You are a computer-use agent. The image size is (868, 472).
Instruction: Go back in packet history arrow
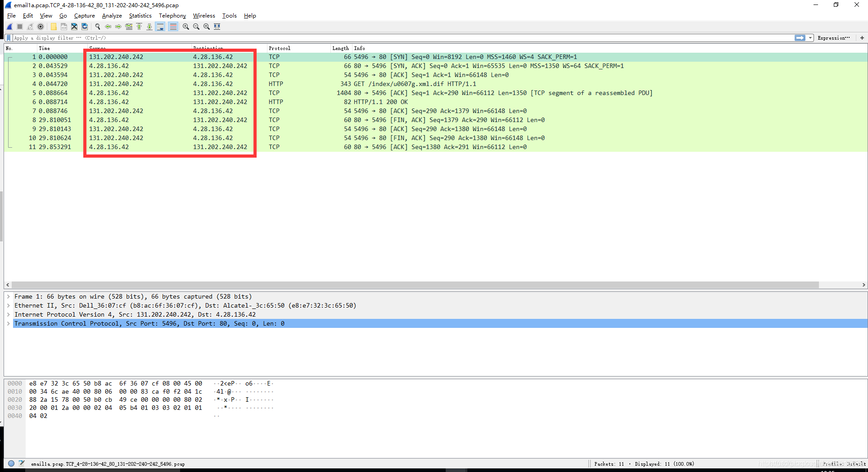click(x=108, y=27)
